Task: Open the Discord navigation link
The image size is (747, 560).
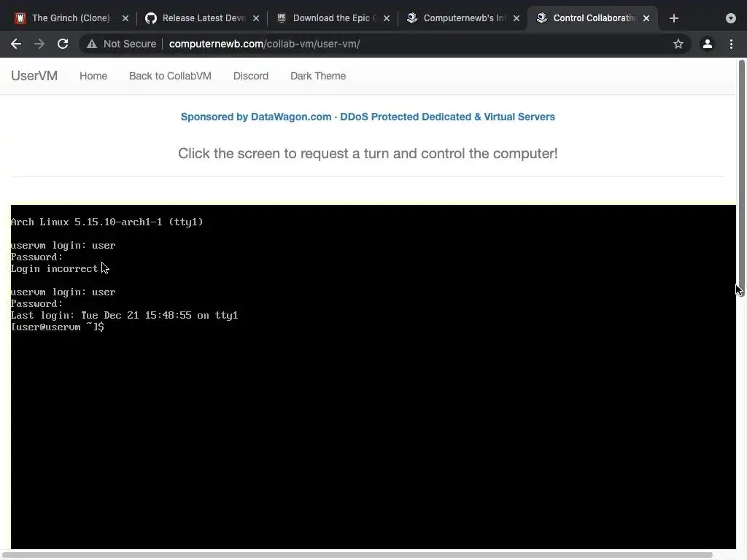Action: pyautogui.click(x=251, y=76)
